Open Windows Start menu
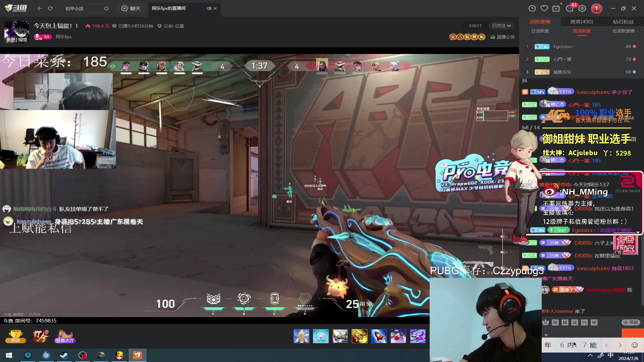Image resolution: width=644 pixels, height=362 pixels. pyautogui.click(x=9, y=355)
